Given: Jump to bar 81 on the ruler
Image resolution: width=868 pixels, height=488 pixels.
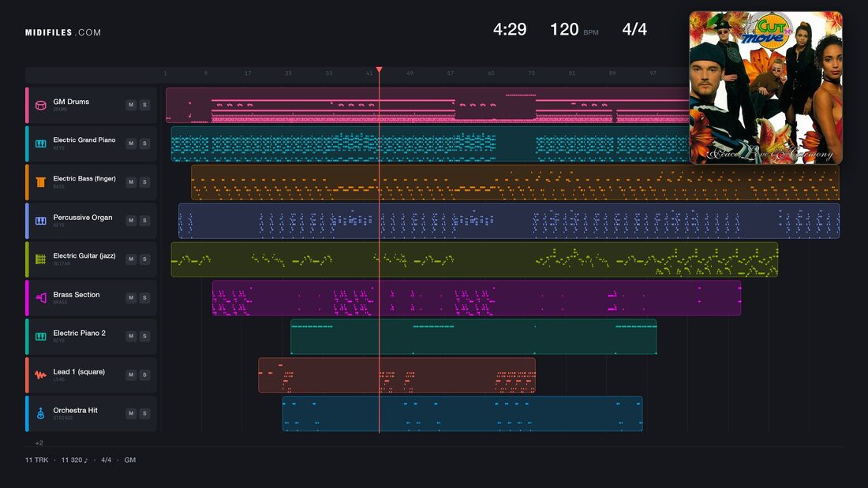Looking at the screenshot, I should 572,73.
